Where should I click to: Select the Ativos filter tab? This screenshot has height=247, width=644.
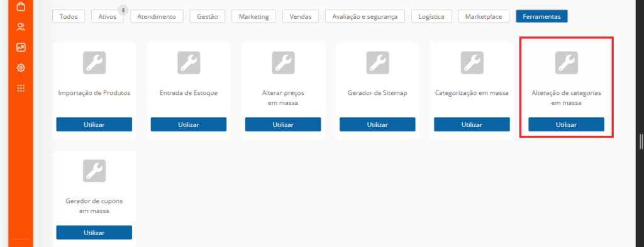(107, 16)
